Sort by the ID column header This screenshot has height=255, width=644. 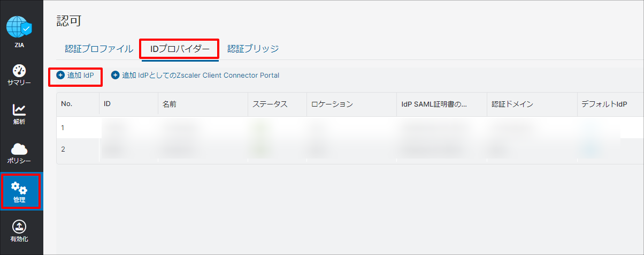click(107, 104)
